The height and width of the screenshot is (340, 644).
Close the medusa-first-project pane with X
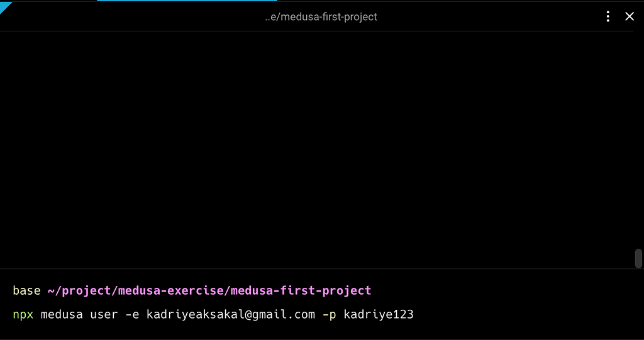pos(629,17)
